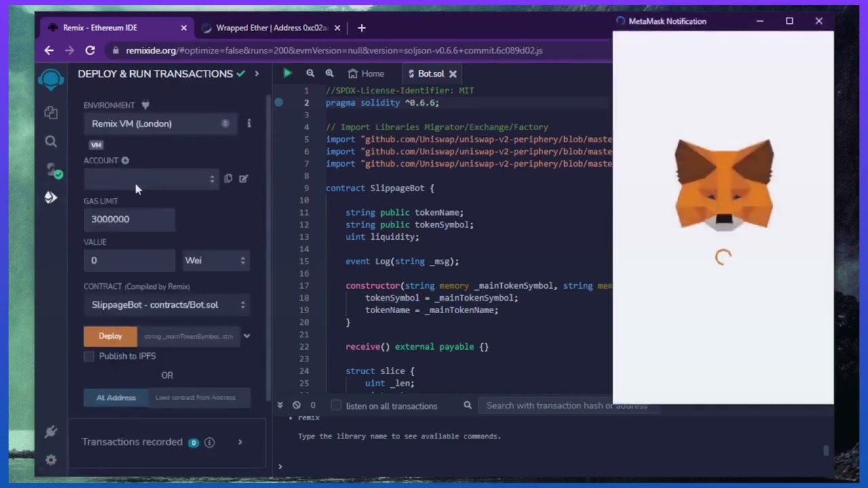Open the SlippageBot contract dropdown
Screen dimensions: 868x488
point(167,305)
